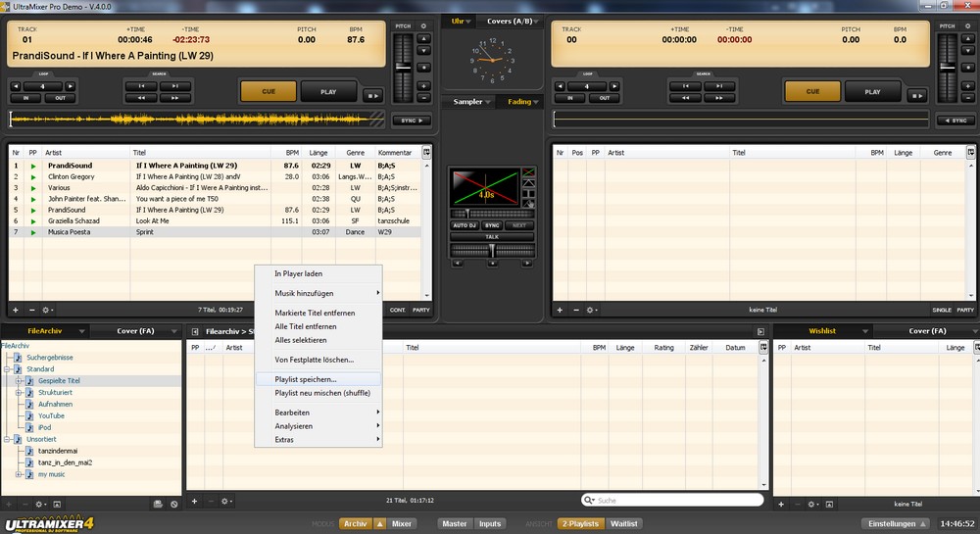Toggle AUTO DJ mode
The width and height of the screenshot is (980, 534).
click(x=465, y=225)
